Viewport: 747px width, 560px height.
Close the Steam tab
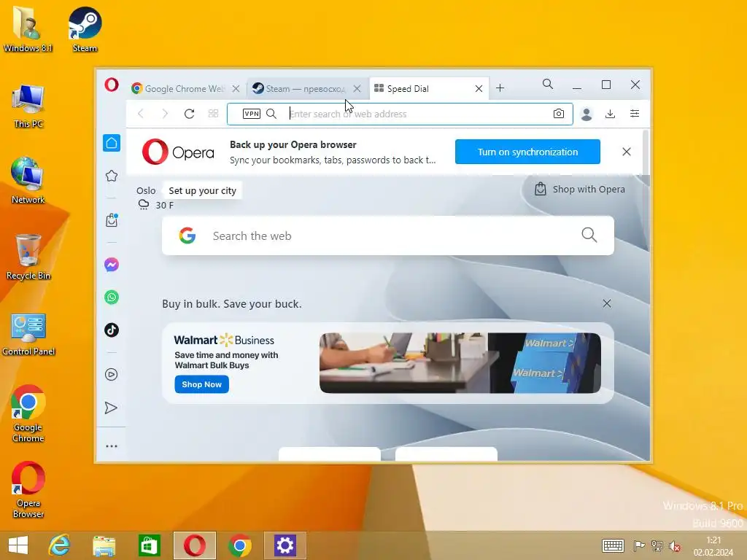pyautogui.click(x=357, y=88)
